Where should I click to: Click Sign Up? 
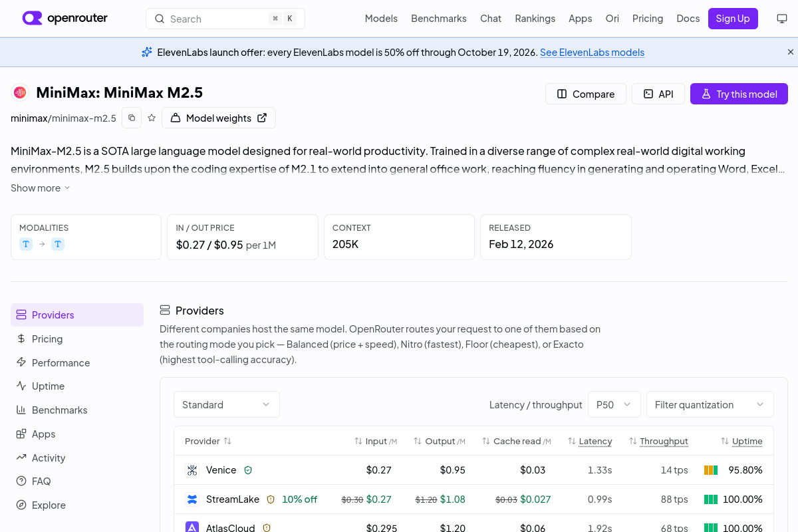pyautogui.click(x=733, y=19)
